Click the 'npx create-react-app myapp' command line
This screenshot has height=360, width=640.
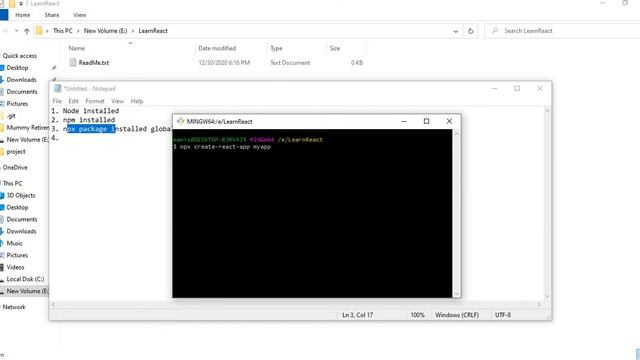pos(225,147)
